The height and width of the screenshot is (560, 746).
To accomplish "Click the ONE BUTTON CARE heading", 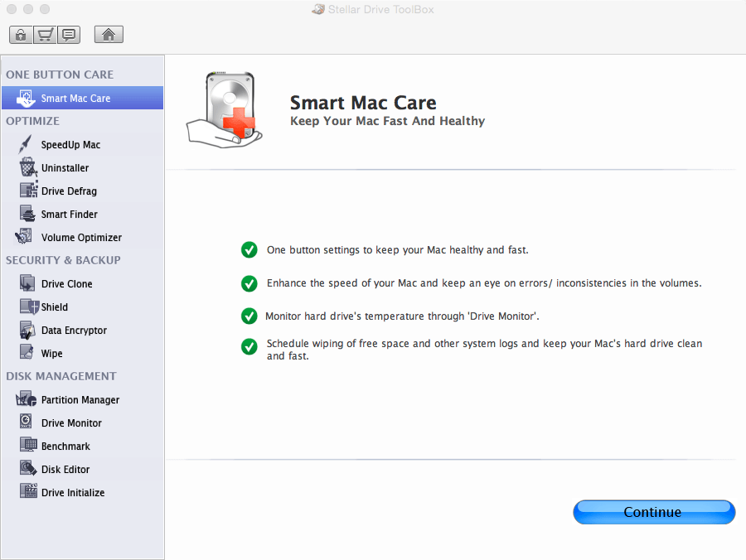I will (60, 75).
